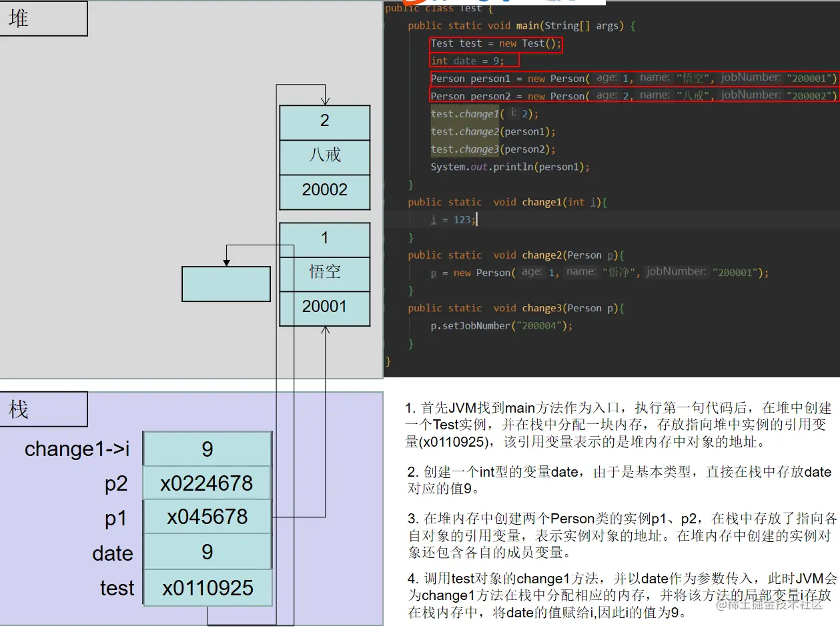Viewport: 840px width, 628px height.
Task: Select the code line test.change1(2);
Action: pos(483,113)
